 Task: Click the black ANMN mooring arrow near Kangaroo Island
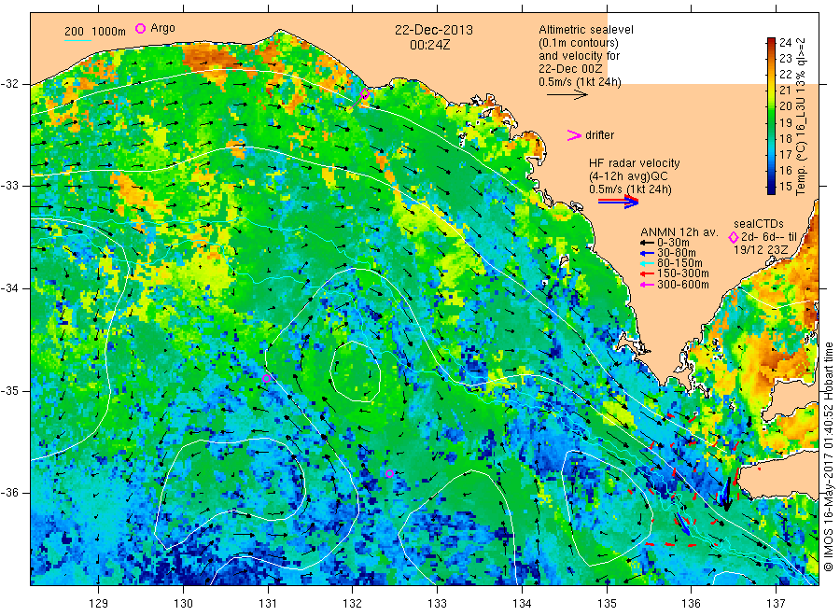(x=726, y=494)
